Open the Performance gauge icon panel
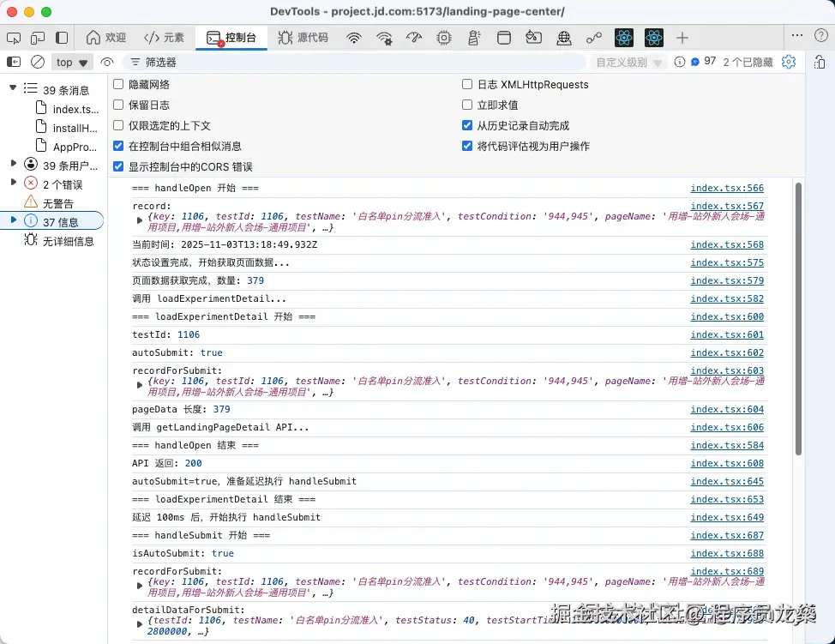Viewport: 835px width, 644px height. 414,38
